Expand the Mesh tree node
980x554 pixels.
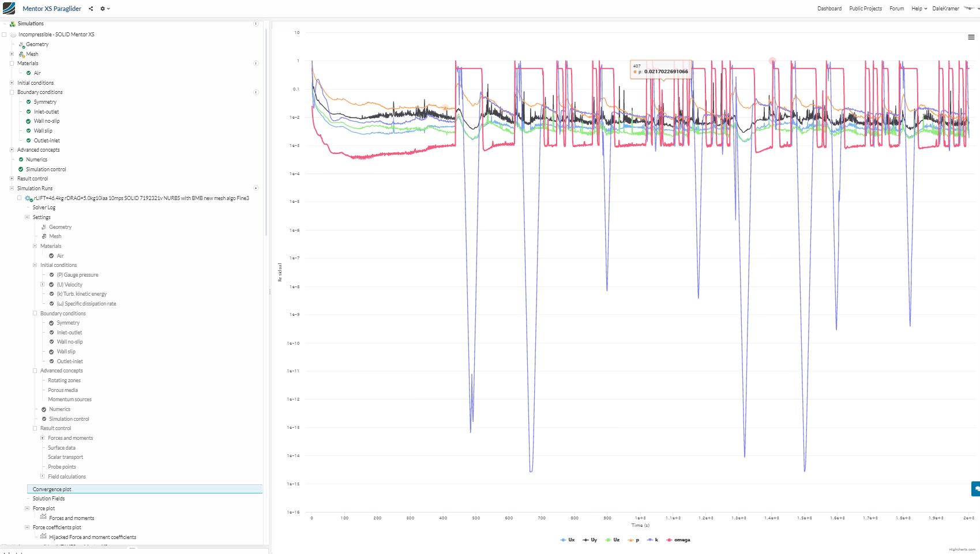pos(12,54)
